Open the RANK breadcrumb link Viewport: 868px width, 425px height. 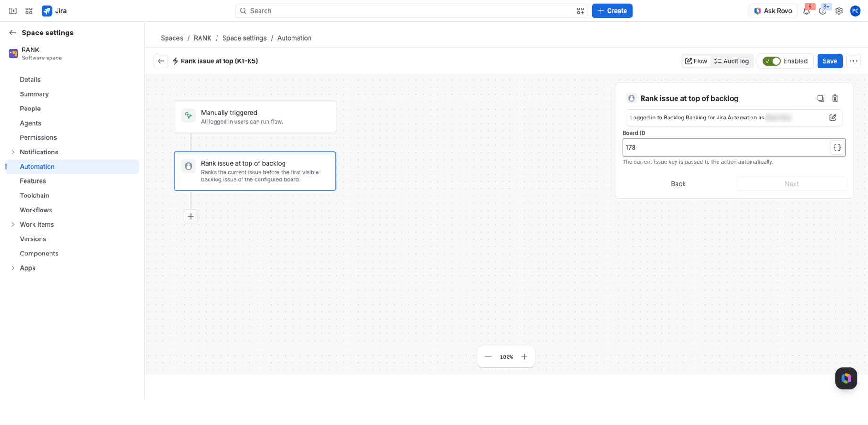pos(202,38)
